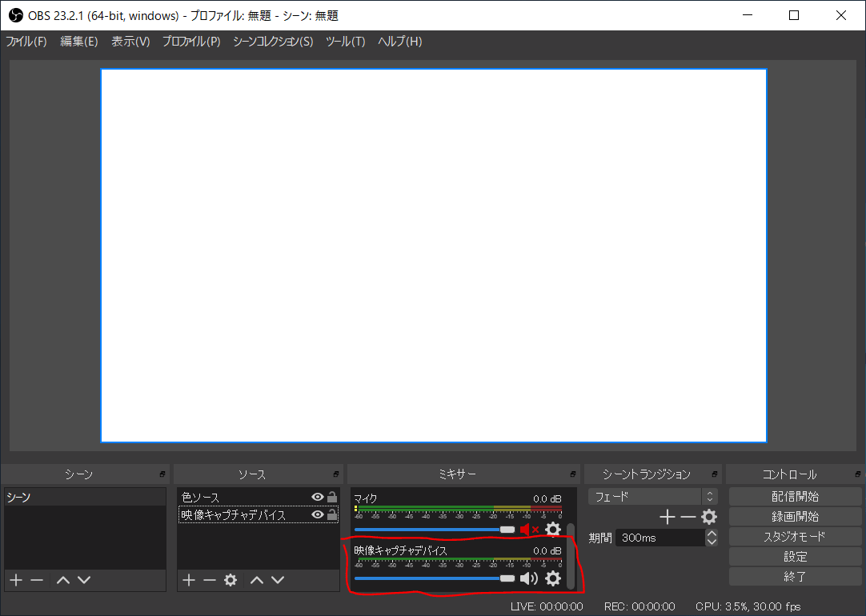866x616 pixels.
Task: Click the 期間 label
Action: (x=600, y=538)
